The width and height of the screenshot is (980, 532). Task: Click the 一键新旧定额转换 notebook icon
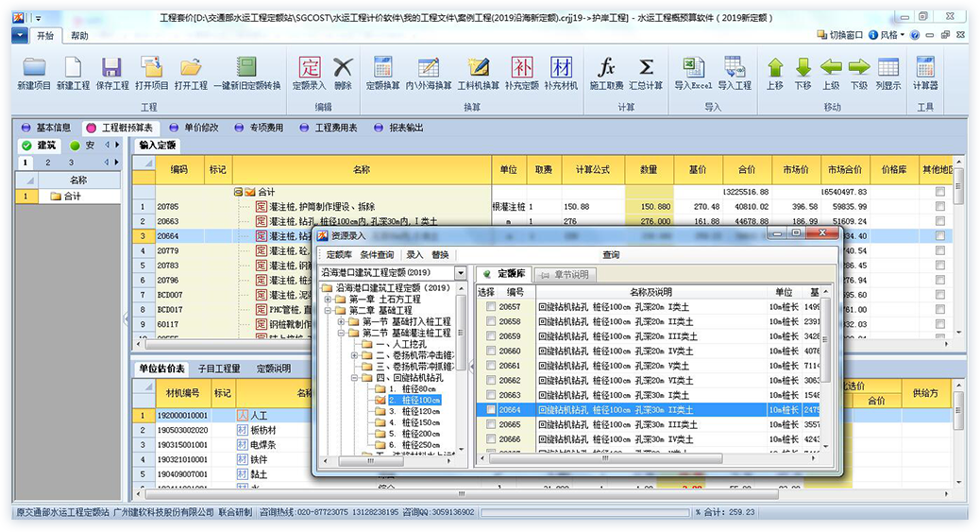(x=246, y=67)
